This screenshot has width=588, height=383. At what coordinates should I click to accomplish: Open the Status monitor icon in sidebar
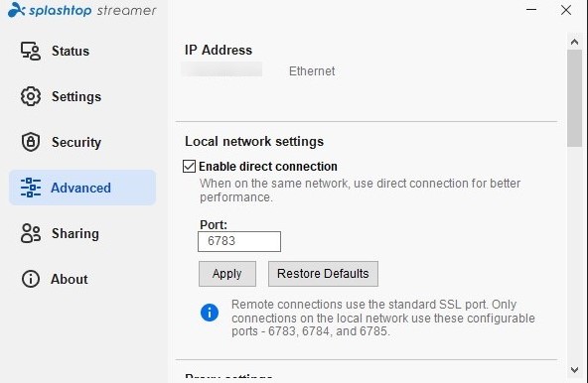(31, 51)
